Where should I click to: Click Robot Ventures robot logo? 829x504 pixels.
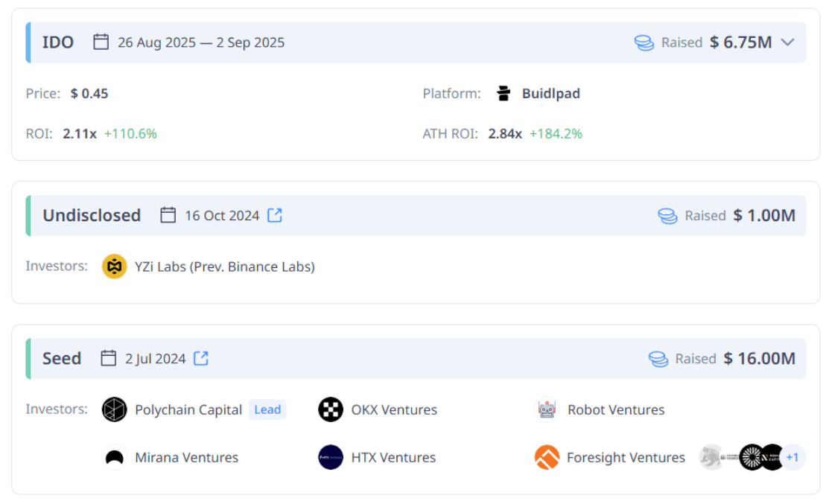click(x=547, y=409)
